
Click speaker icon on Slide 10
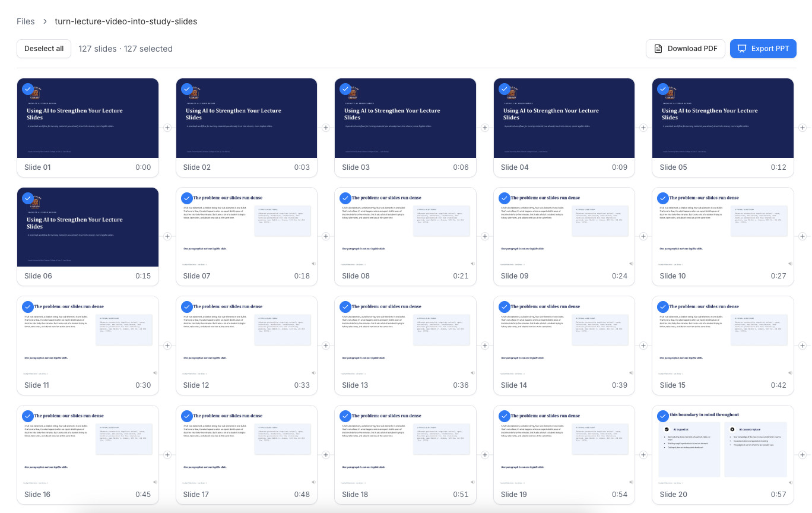point(790,264)
